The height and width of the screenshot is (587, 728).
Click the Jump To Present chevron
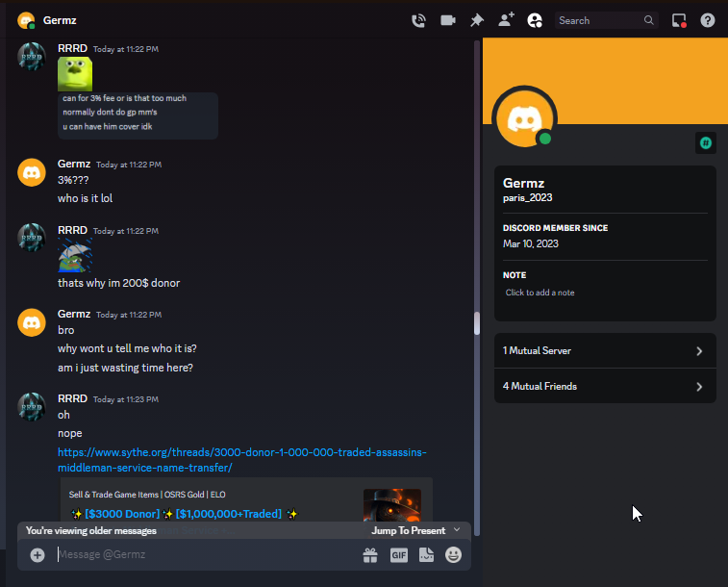click(x=457, y=530)
